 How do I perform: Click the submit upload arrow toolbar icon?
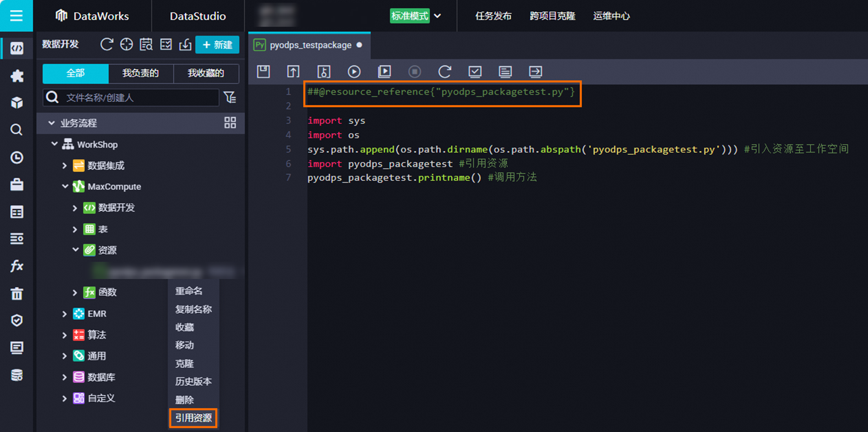tap(293, 72)
